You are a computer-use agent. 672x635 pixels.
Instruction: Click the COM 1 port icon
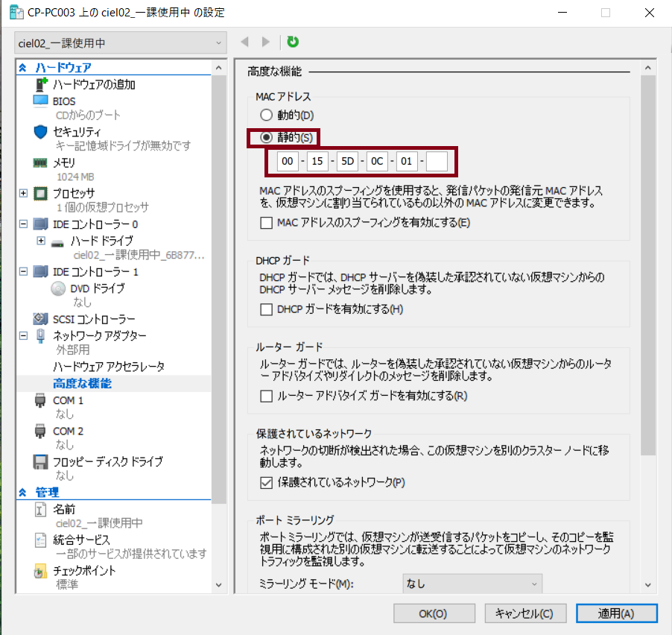click(x=40, y=401)
